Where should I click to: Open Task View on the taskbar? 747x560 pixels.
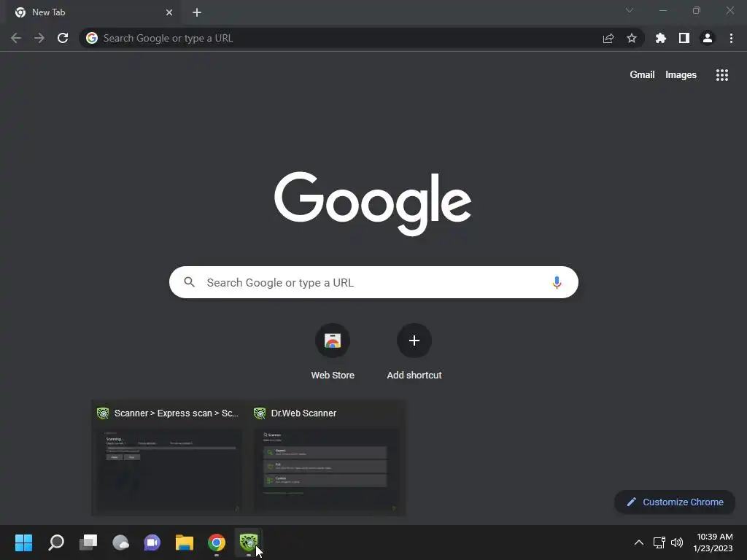tap(88, 542)
